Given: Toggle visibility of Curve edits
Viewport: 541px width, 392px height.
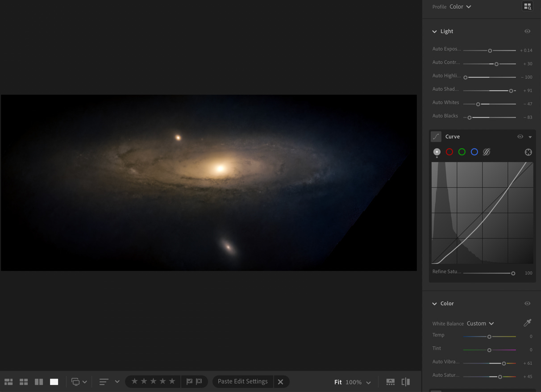Looking at the screenshot, I should pyautogui.click(x=520, y=137).
